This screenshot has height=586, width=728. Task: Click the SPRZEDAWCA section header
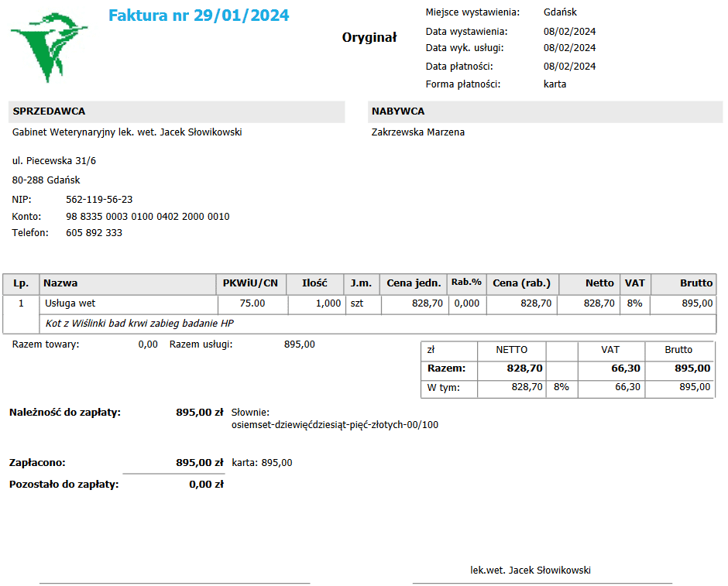[x=49, y=111]
